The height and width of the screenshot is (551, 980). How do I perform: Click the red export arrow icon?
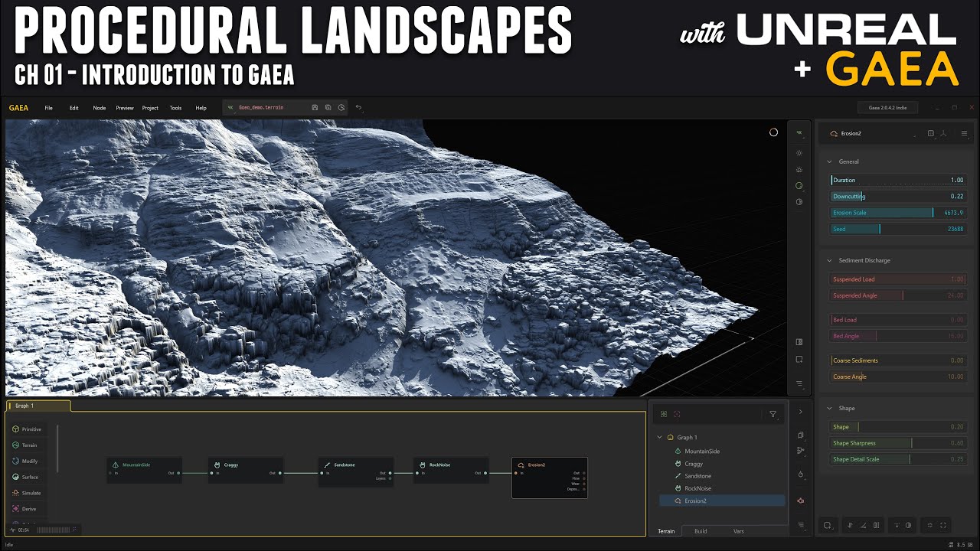point(801,500)
